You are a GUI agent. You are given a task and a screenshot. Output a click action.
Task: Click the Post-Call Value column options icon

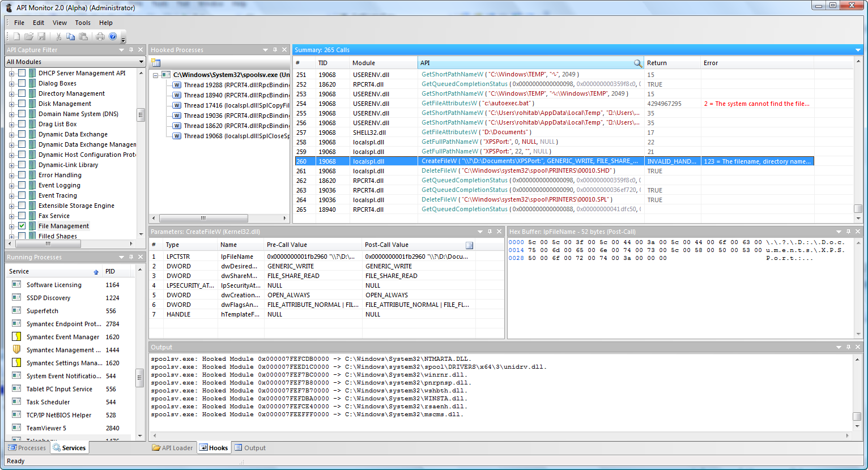[469, 245]
